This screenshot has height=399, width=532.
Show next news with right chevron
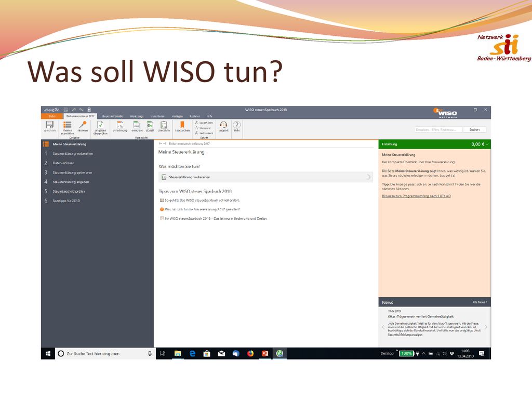(x=486, y=327)
